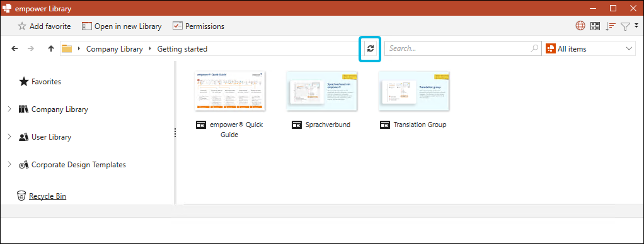Expand the Company Library tree node
Viewport: 644px width, 244px height.
(9, 109)
